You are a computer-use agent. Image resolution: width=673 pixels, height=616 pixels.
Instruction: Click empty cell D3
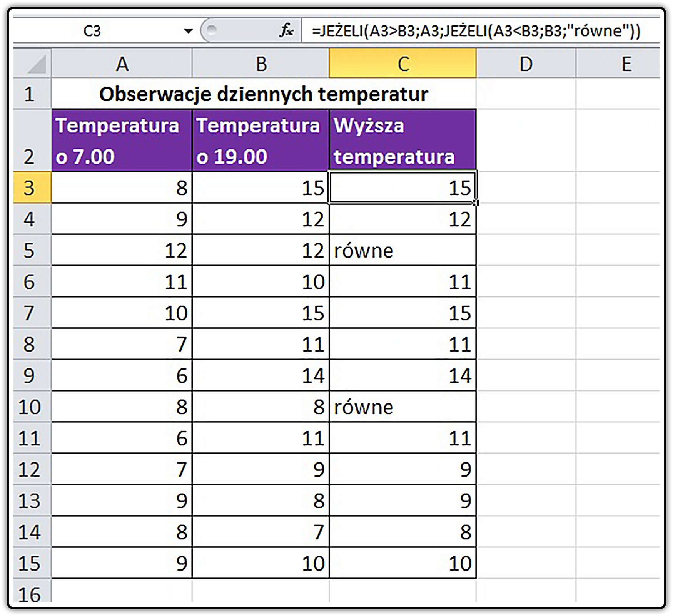pyautogui.click(x=526, y=187)
